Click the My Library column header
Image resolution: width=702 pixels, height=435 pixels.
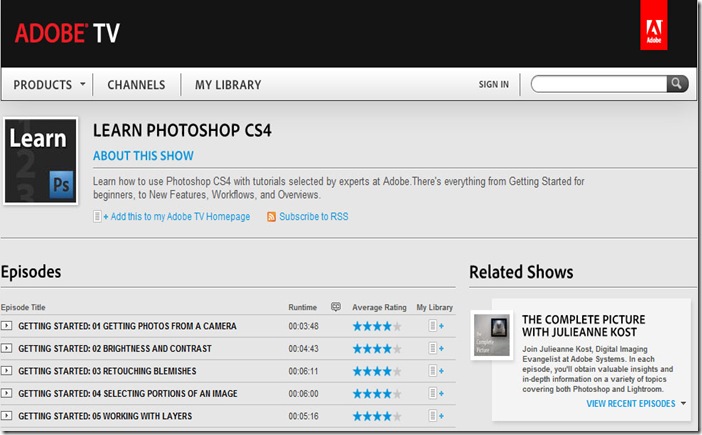(434, 307)
